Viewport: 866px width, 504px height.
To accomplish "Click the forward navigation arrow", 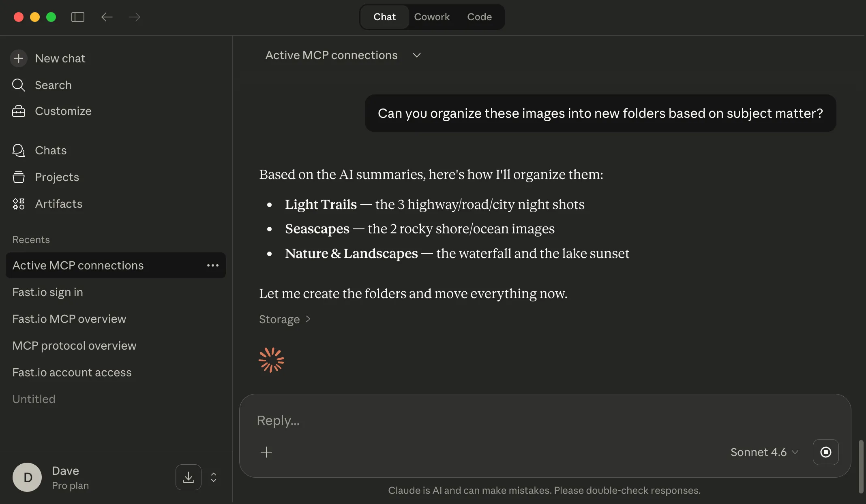I will 135,17.
